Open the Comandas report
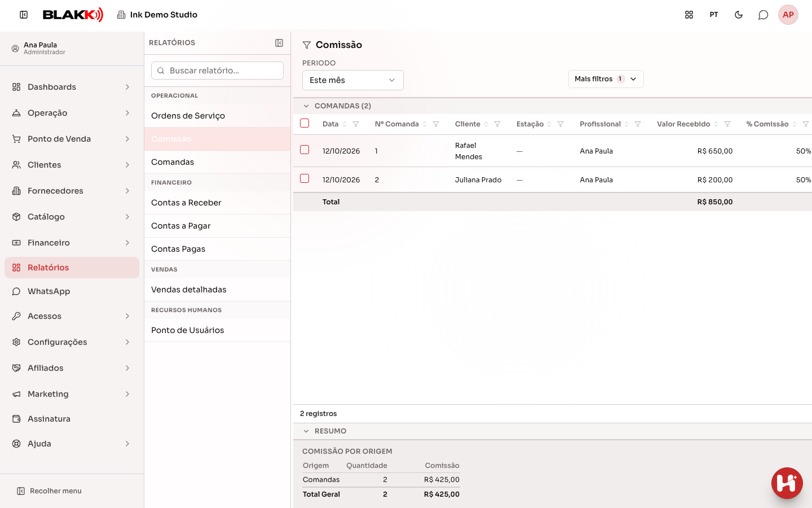 click(217, 162)
